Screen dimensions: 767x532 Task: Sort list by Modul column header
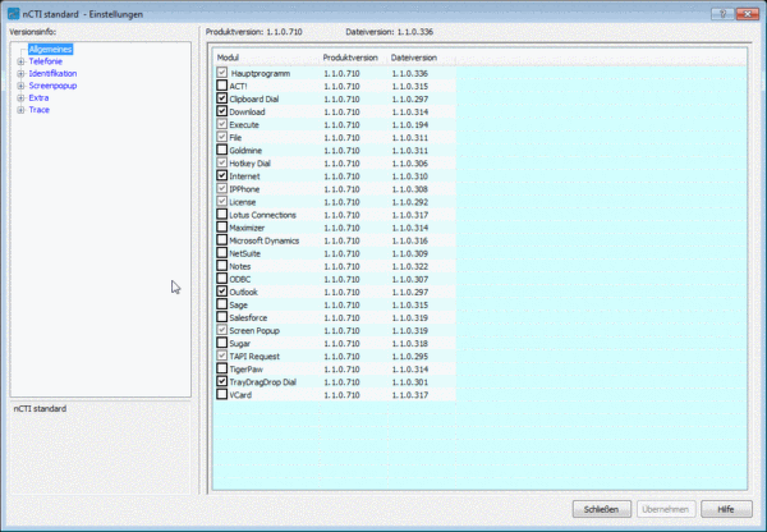(228, 58)
